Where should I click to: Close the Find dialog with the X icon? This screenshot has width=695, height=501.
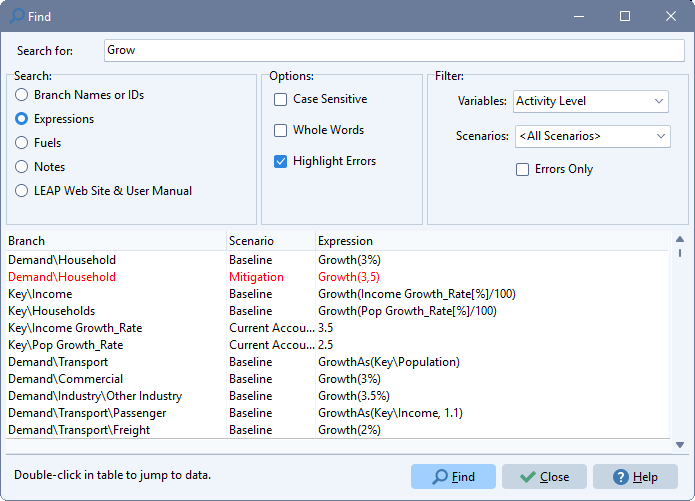pos(671,16)
